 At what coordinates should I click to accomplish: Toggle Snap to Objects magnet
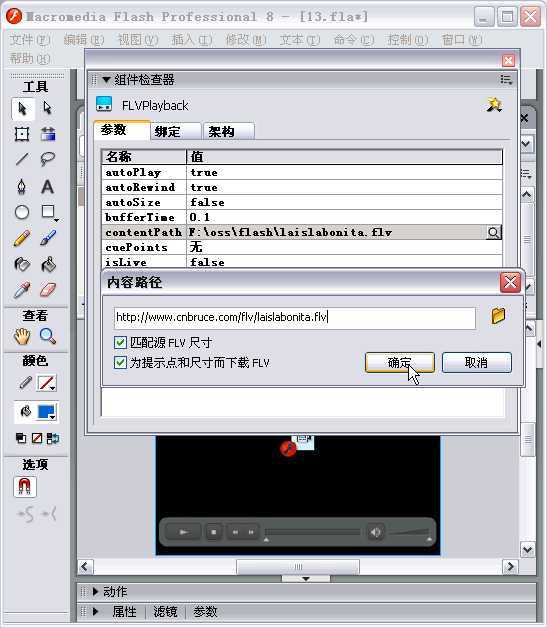pyautogui.click(x=25, y=487)
